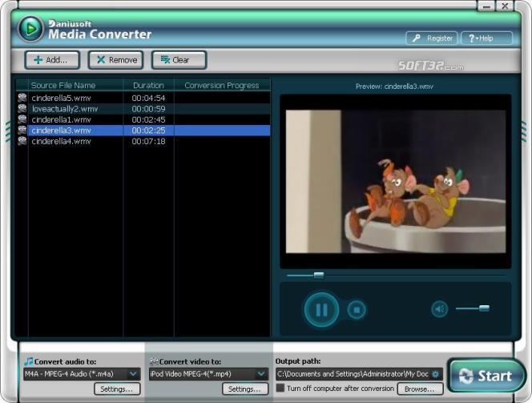532x403 pixels.
Task: Open the Register dialog
Action: 432,38
